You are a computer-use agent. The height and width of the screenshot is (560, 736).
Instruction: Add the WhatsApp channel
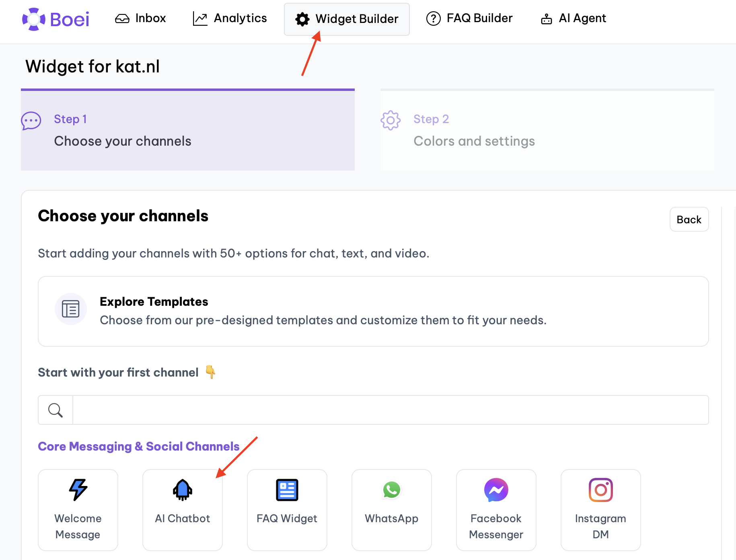(x=391, y=510)
